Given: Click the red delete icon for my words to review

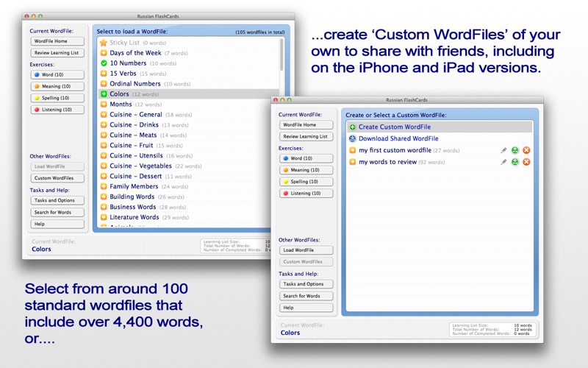Looking at the screenshot, I should pyautogui.click(x=526, y=162).
